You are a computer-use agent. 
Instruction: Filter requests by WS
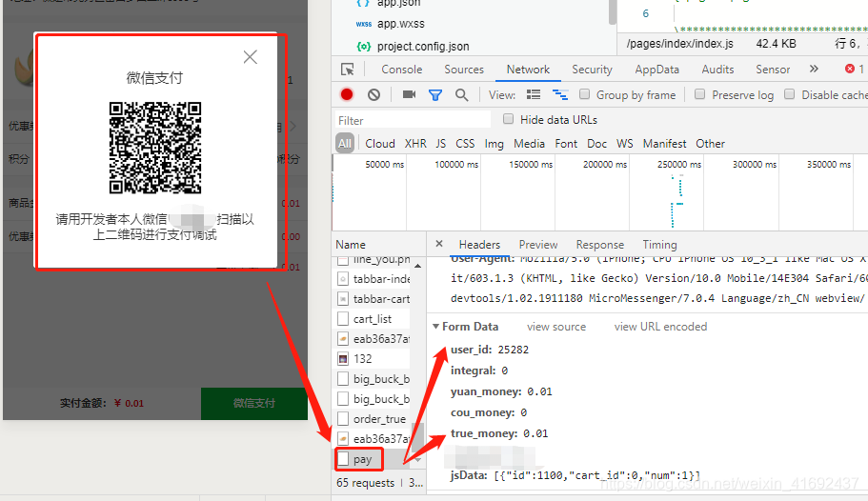(624, 144)
